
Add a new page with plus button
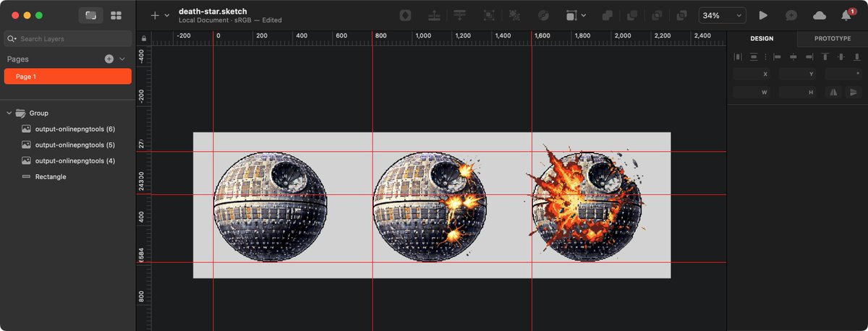[109, 59]
